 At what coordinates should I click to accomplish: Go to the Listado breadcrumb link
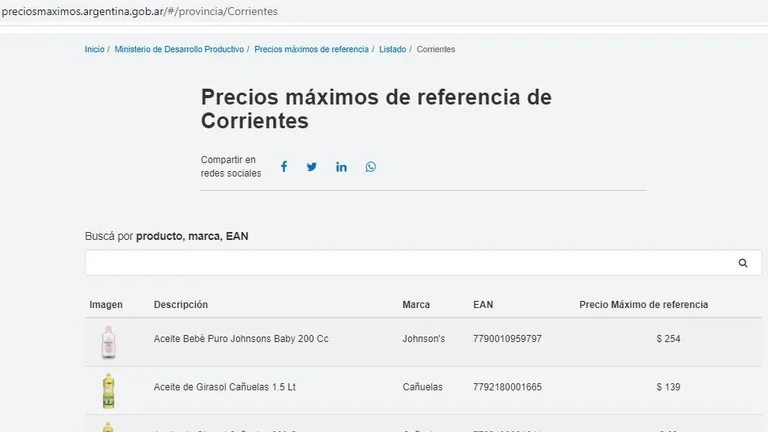tap(392, 49)
